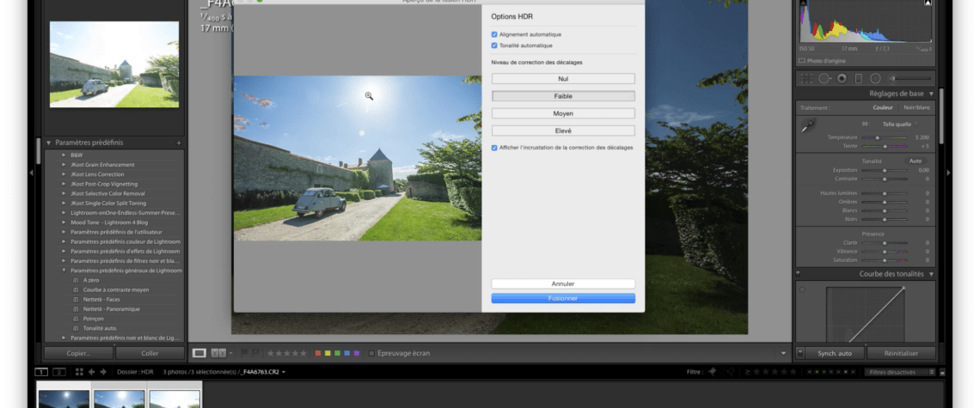The width and height of the screenshot is (980, 408).
Task: Switch to Before/After YY view
Action: (218, 353)
